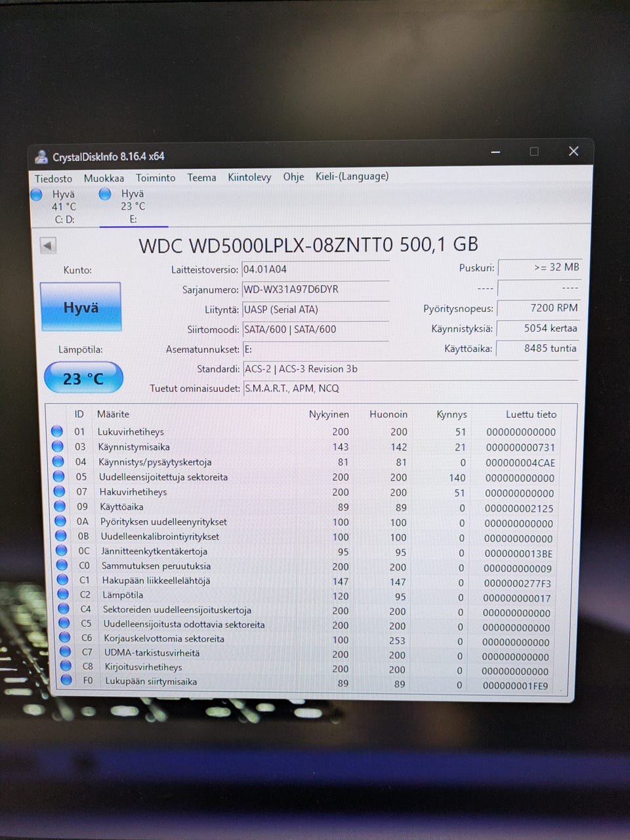Select the Korjauskelvottomia sektoreita attribute name
The image size is (630, 840).
(x=164, y=638)
